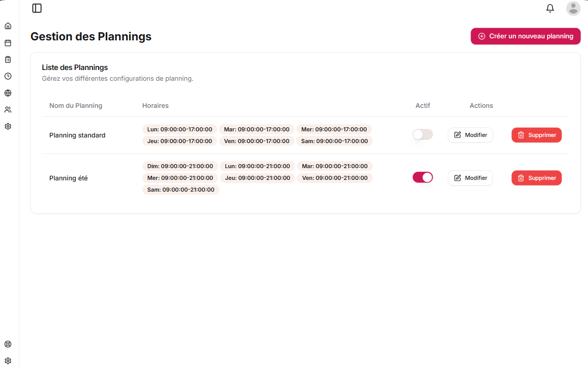
Task: Click Modifier for Planning standard
Action: click(x=470, y=135)
